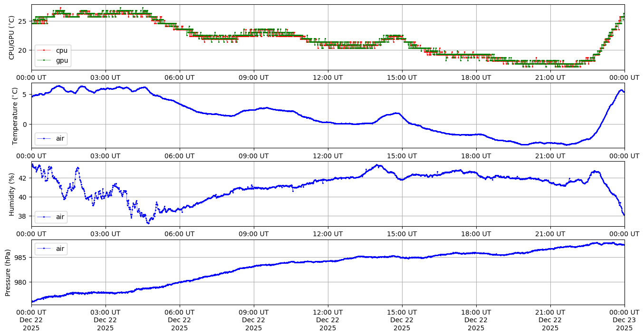Select the Pressure (hPa) y-axis label
644x336 pixels.
(8, 272)
